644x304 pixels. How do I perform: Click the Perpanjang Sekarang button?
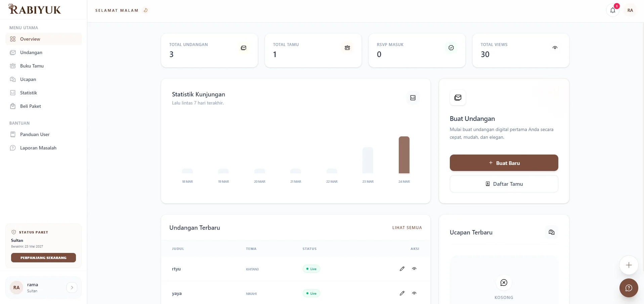tap(43, 258)
